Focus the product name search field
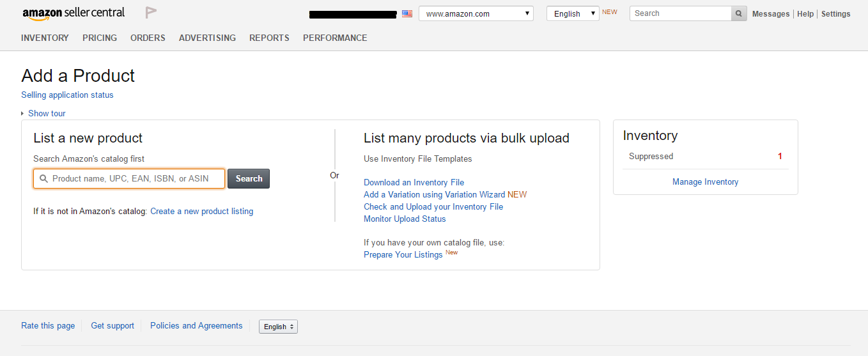Screen dimensions: 868x356 (x=136, y=179)
